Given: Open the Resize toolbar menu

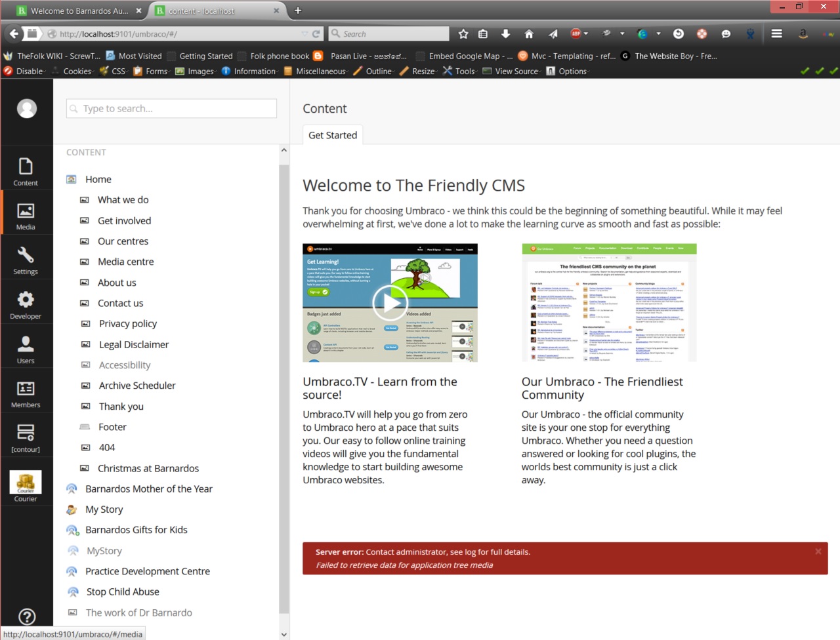Looking at the screenshot, I should point(418,71).
